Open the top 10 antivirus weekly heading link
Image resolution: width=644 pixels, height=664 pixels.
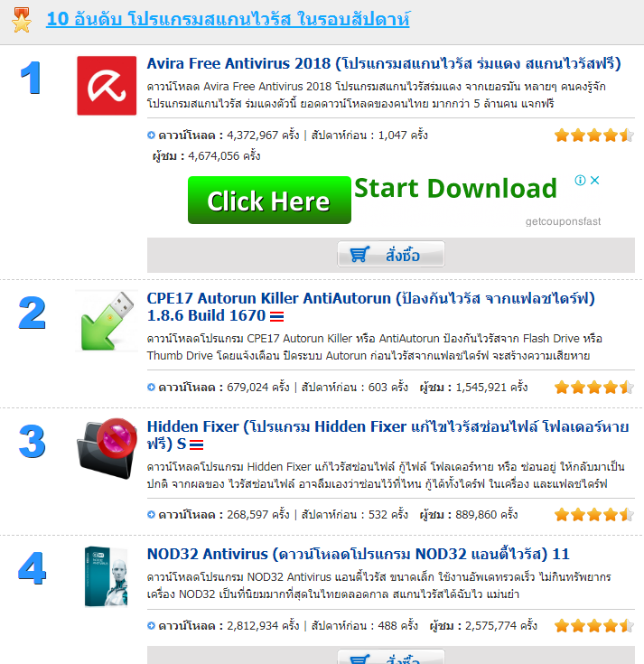coord(228,19)
